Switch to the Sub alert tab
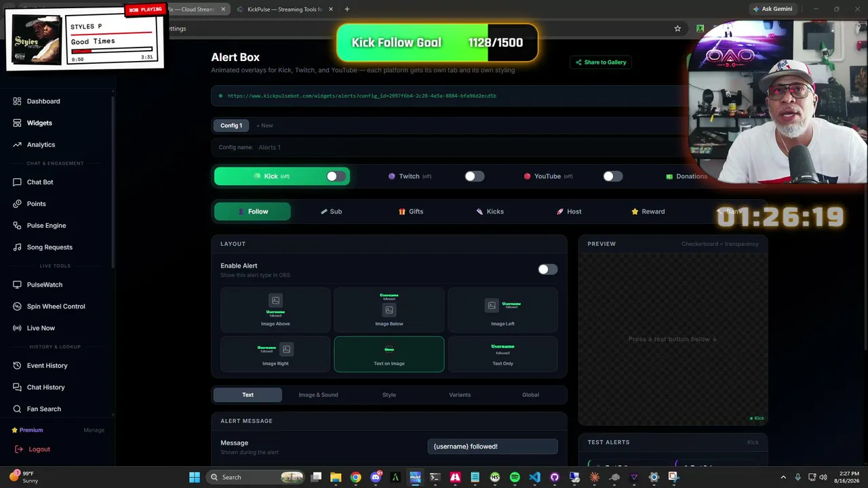This screenshot has height=488, width=868. (x=331, y=211)
